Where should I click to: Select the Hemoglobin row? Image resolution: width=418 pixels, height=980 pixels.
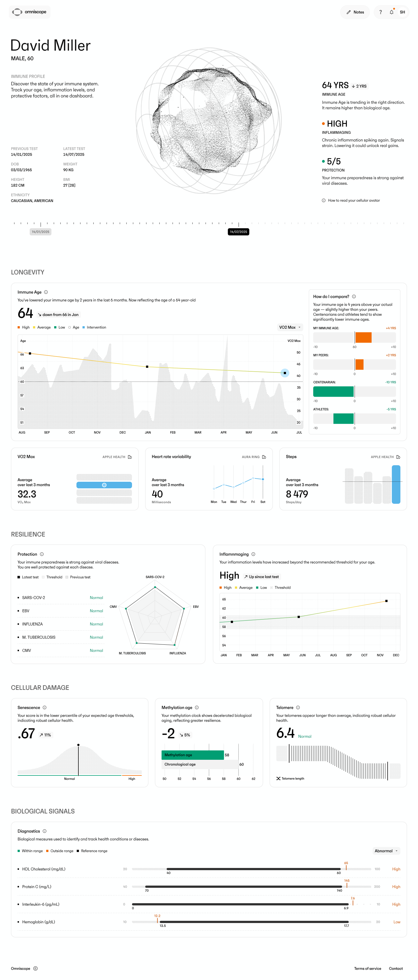click(x=209, y=922)
